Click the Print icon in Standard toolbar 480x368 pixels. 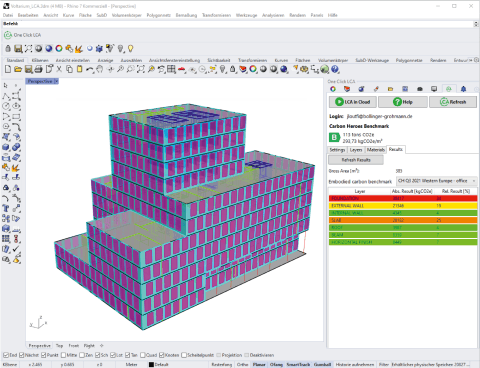(39, 69)
